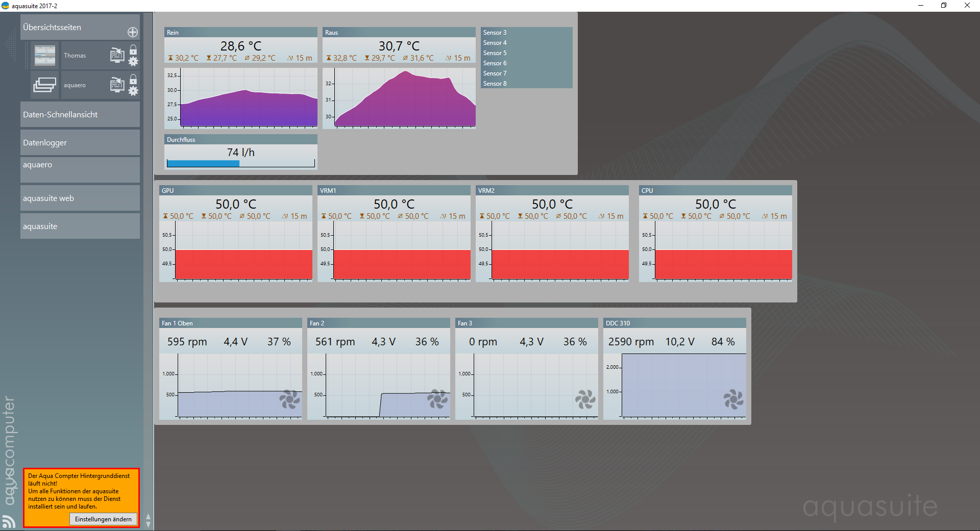The image size is (980, 531).
Task: Select Sensor 6 in the sensor list
Action: click(x=527, y=63)
